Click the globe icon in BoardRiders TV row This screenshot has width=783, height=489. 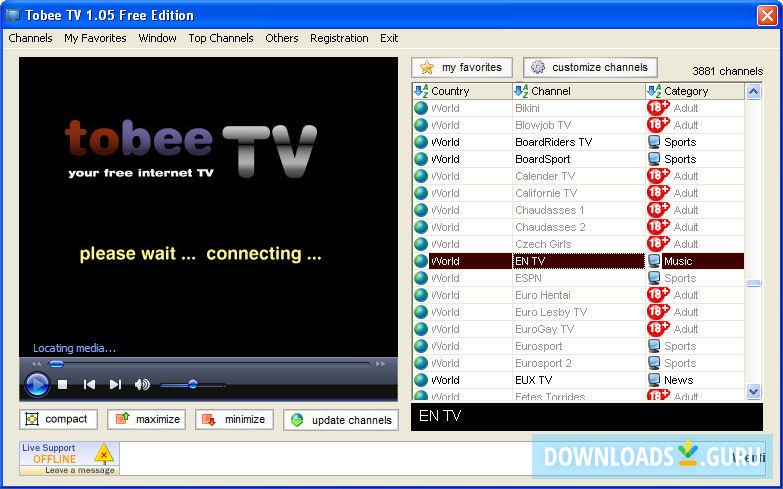coord(421,142)
